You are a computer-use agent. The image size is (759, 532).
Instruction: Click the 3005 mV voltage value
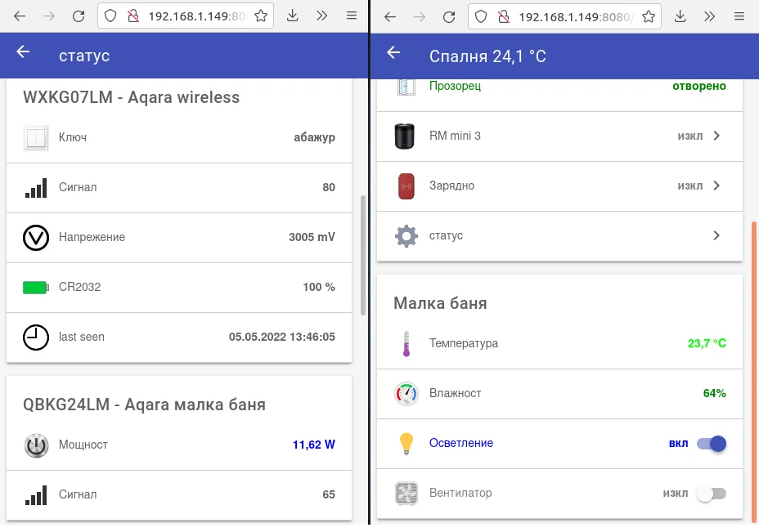click(312, 237)
